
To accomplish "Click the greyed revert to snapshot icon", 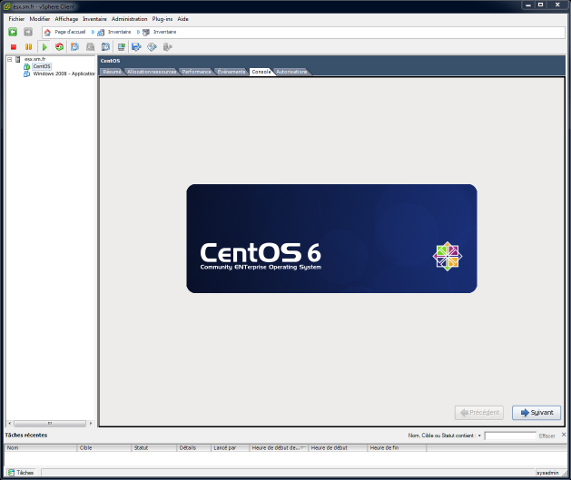I will pyautogui.click(x=90, y=47).
